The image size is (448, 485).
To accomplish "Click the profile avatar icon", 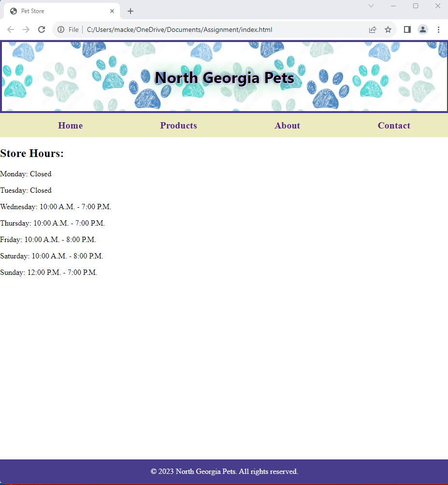I will point(423,29).
